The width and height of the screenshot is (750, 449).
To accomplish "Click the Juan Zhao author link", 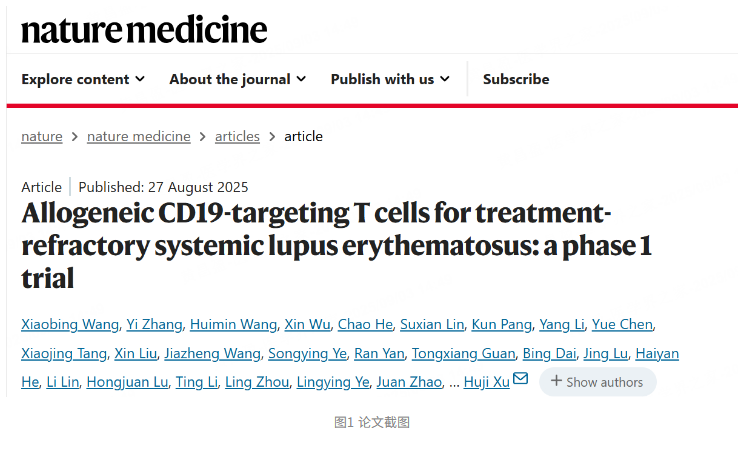I will click(x=409, y=382).
